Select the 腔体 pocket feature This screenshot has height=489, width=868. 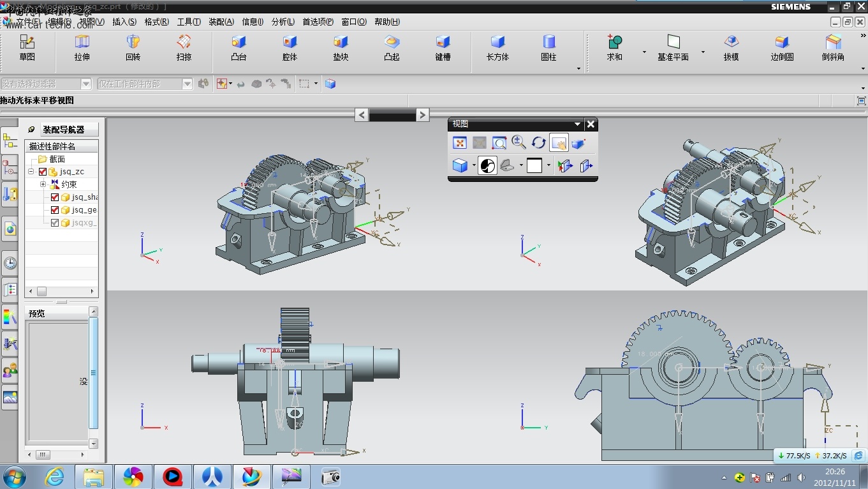[x=290, y=49]
